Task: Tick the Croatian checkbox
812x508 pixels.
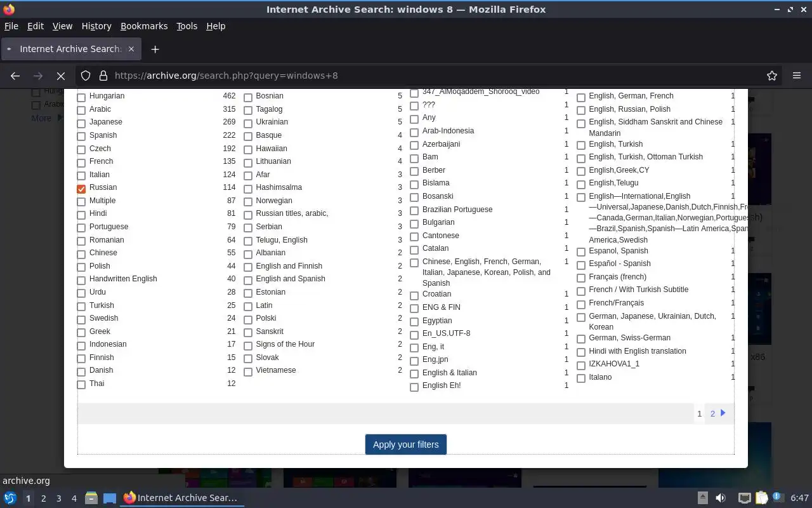Action: 414,295
